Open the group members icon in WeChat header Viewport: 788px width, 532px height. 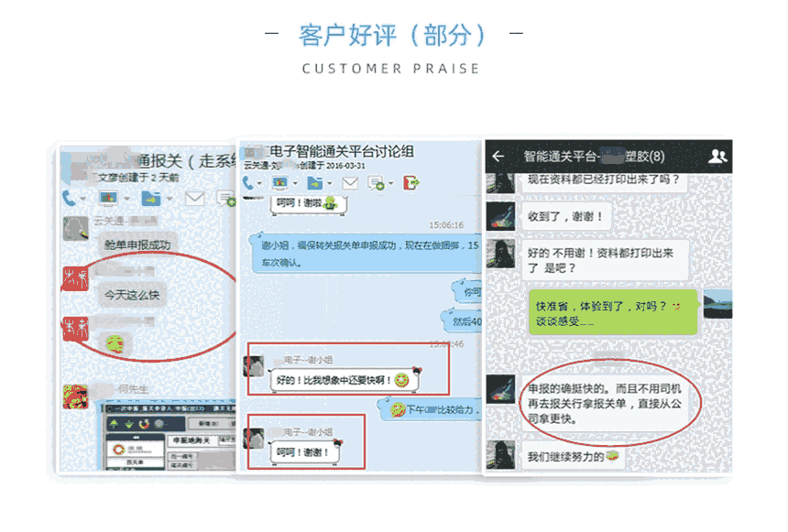pos(718,157)
